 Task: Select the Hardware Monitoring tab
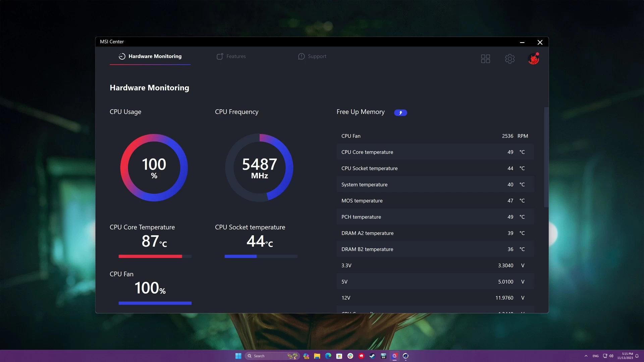click(x=150, y=56)
